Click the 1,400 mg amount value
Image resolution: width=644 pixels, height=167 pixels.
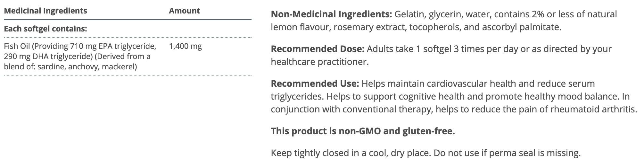tap(185, 46)
